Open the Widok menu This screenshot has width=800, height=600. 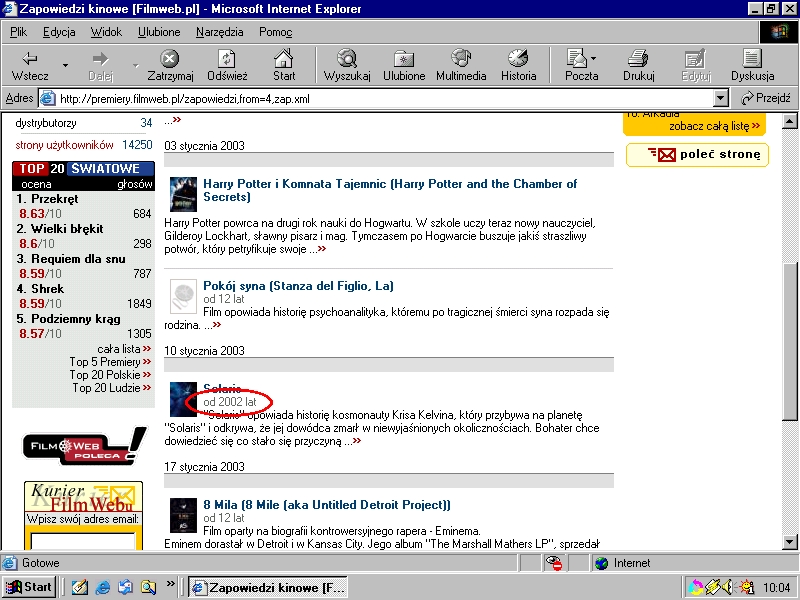coord(106,32)
